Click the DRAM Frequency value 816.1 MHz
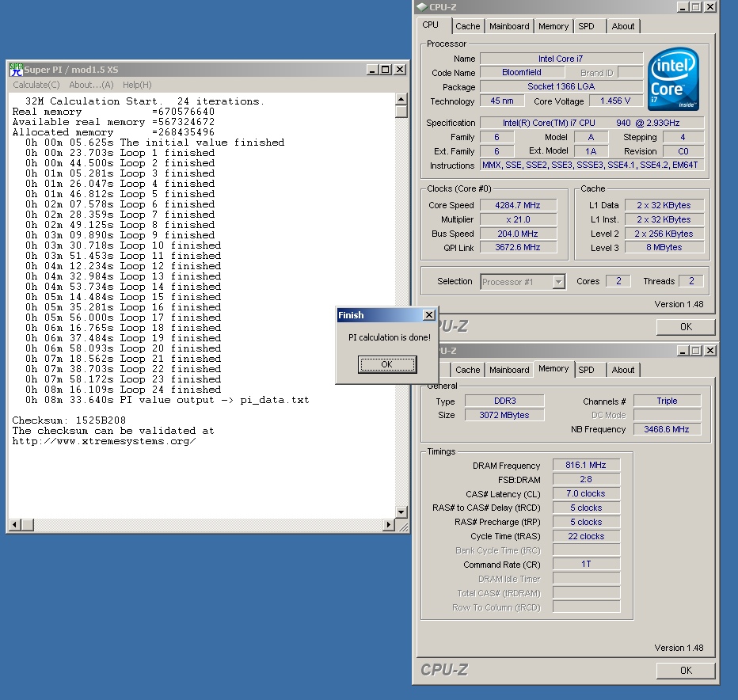 pos(586,465)
